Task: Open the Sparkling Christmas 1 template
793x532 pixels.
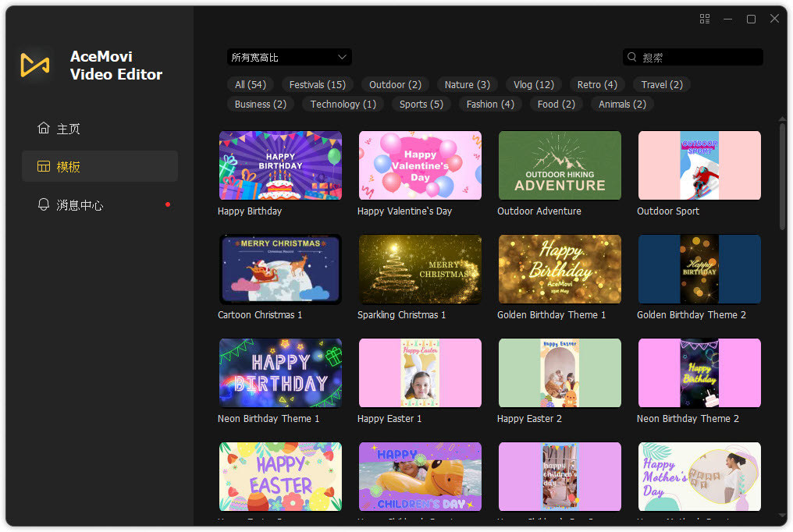Action: 420,269
